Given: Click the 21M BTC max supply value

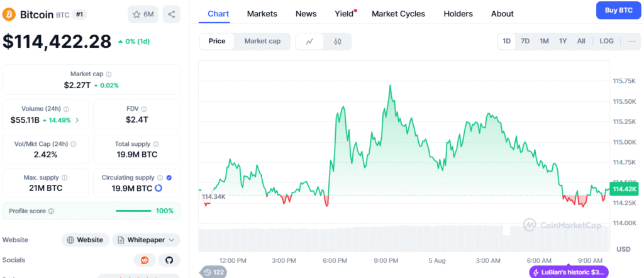Looking at the screenshot, I should [45, 189].
